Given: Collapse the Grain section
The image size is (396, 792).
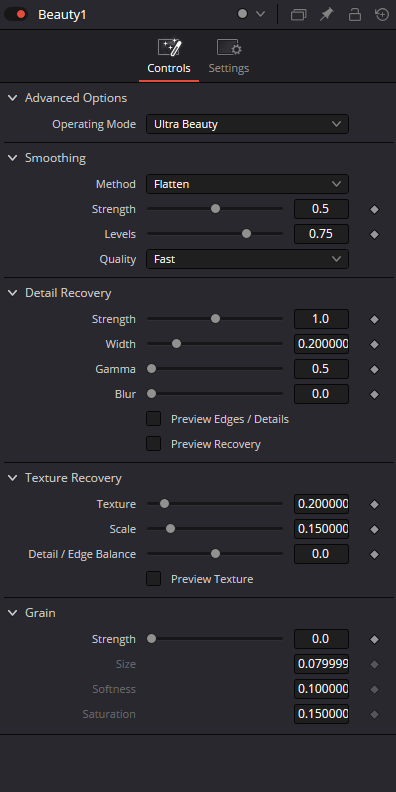Looking at the screenshot, I should pos(13,613).
